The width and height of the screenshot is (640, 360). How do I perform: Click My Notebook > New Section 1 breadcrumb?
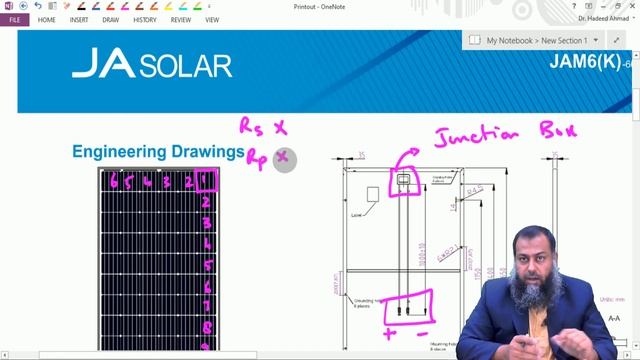(537, 40)
